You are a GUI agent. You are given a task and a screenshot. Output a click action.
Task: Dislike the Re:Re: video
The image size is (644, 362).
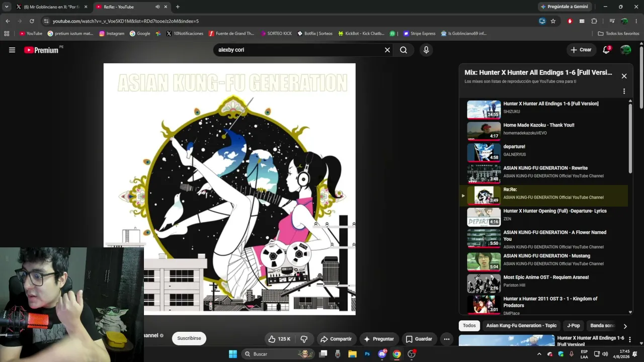coord(304,339)
